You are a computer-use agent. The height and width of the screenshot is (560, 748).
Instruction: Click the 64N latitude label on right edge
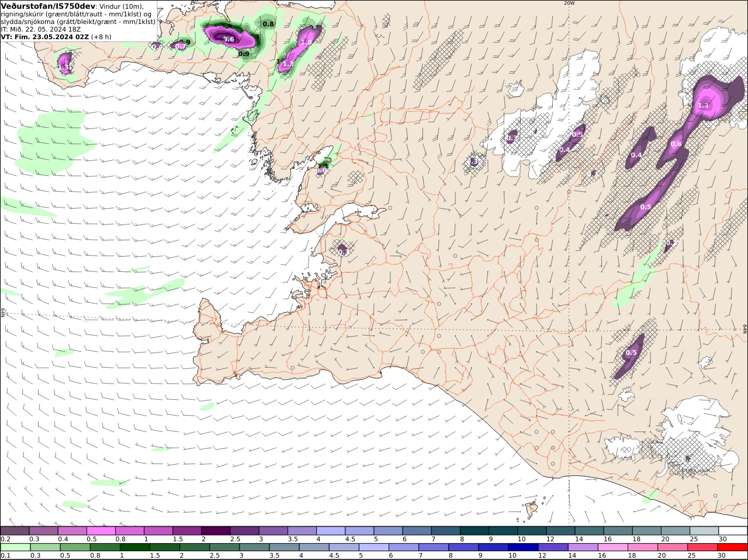tap(745, 329)
